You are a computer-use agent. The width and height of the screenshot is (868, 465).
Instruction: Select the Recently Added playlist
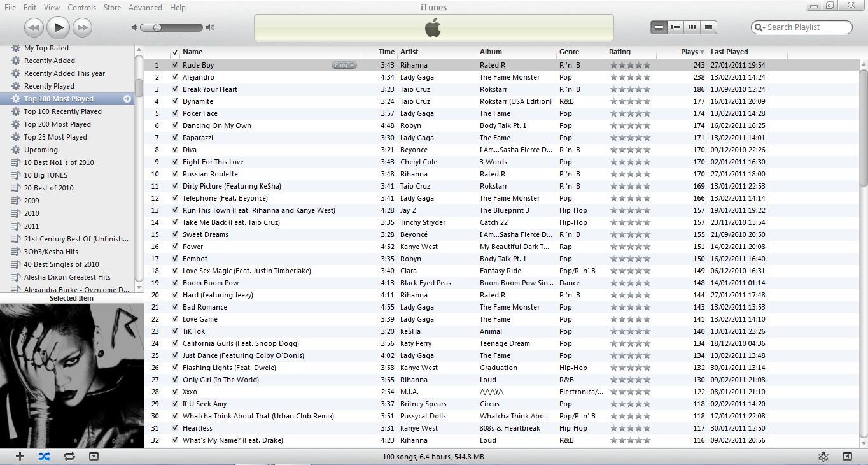tap(50, 61)
